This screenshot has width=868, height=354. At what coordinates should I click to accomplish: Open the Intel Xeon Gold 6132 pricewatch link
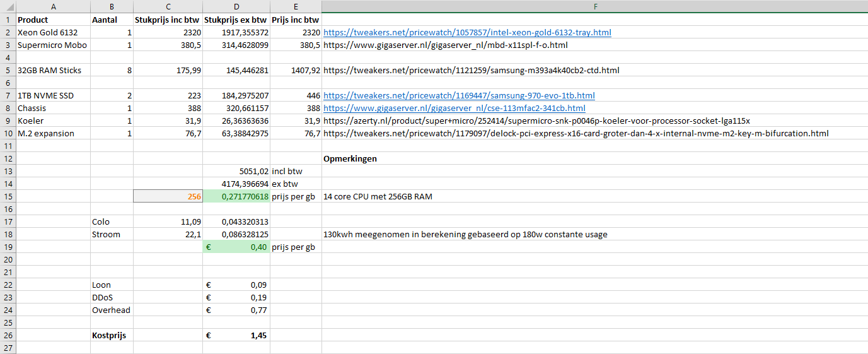(466, 32)
